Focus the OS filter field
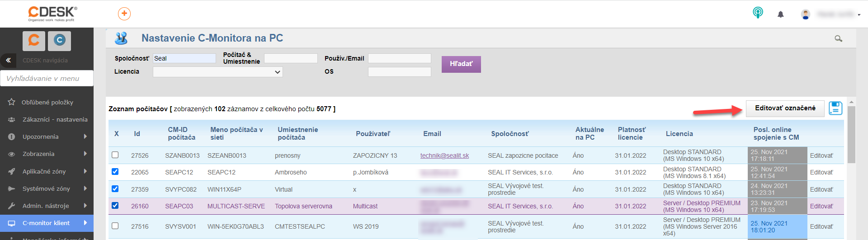Screen dimensions: 868x240 (x=400, y=72)
